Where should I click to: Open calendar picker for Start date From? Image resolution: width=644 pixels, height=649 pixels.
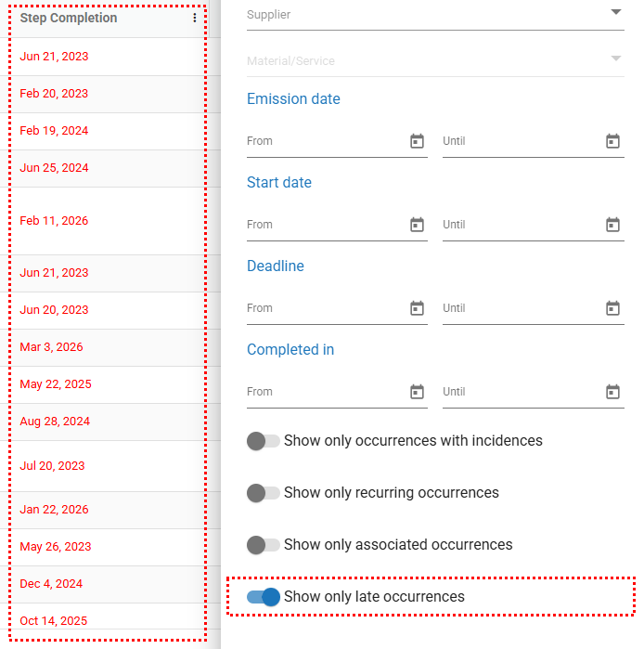pos(417,225)
